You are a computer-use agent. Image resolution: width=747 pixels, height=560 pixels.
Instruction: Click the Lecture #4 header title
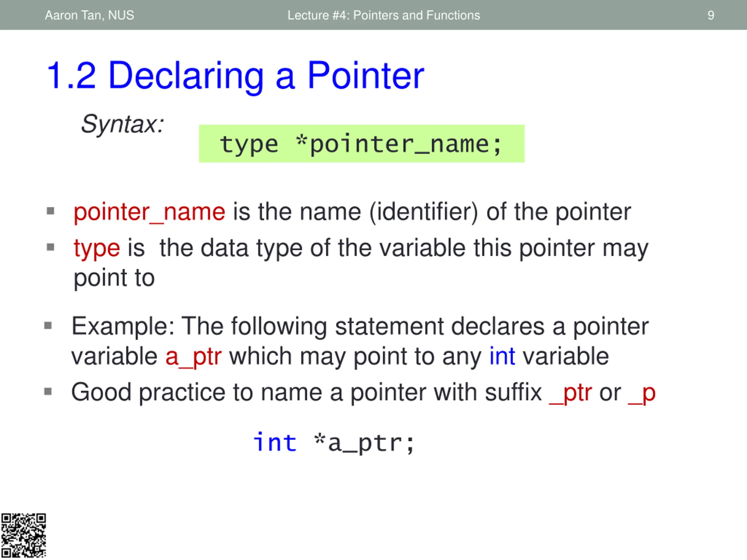pyautogui.click(x=384, y=15)
